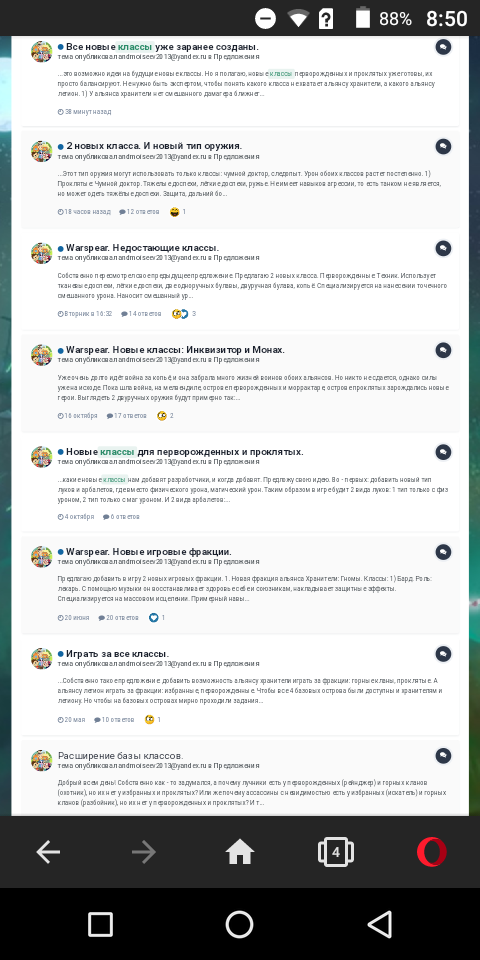Open topic 'Новые классы для перворожденных и проклятых'

pos(184,452)
